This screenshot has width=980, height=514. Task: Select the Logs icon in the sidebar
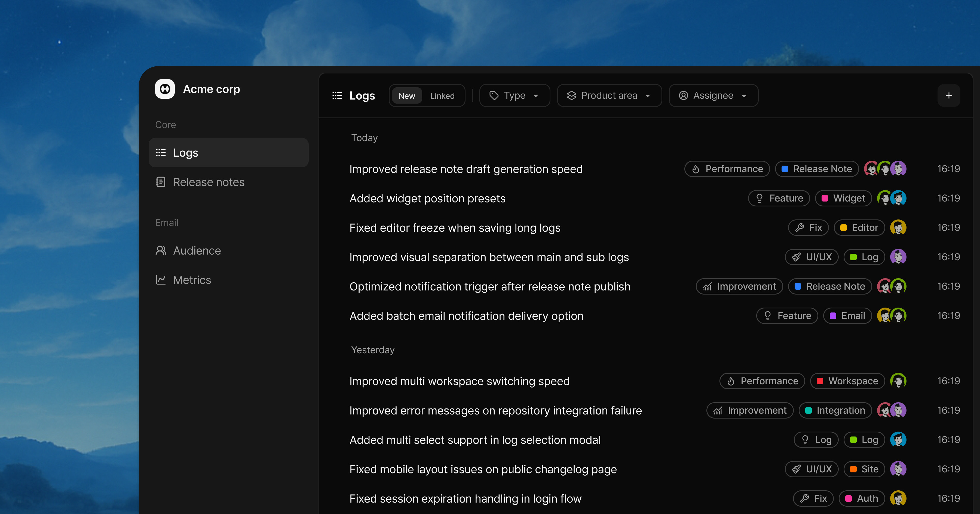[161, 153]
